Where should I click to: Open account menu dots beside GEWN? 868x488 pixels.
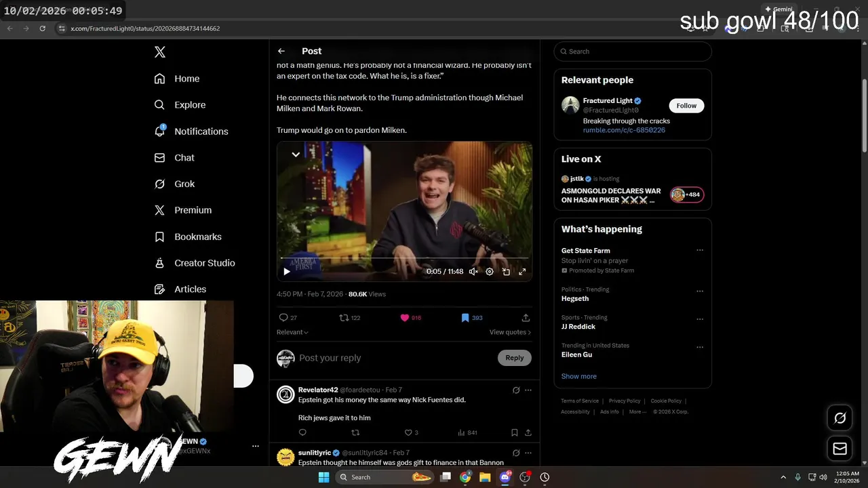click(x=256, y=446)
